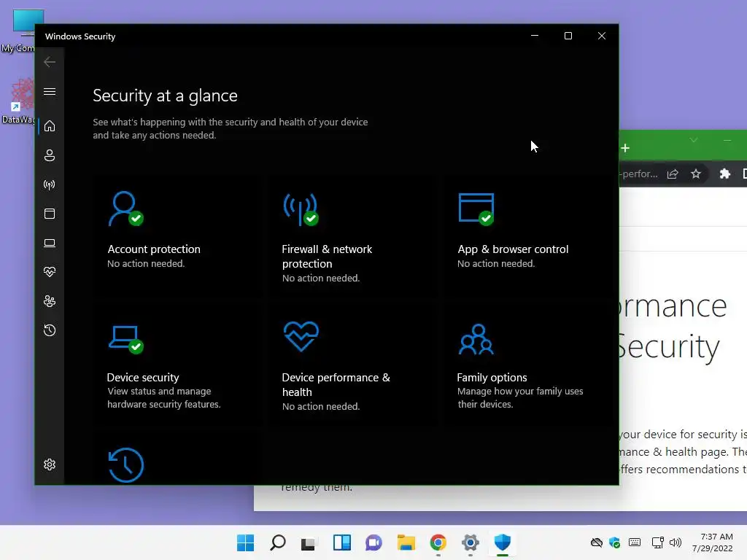Open Device performance sidebar heart icon
747x560 pixels.
50,272
